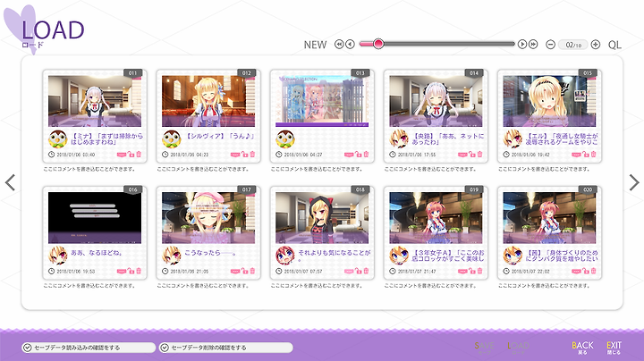This screenshot has height=361, width=644.
Task: Jump to first page with rewind button
Action: point(339,45)
